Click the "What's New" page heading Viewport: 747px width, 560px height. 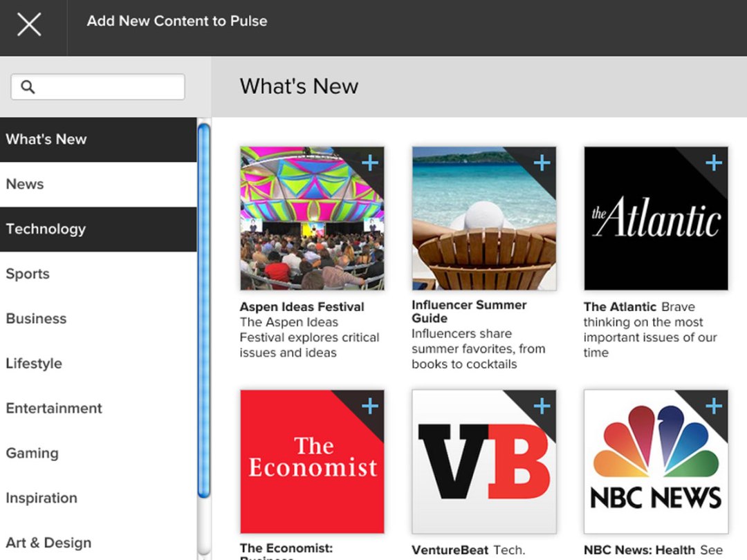(x=299, y=86)
